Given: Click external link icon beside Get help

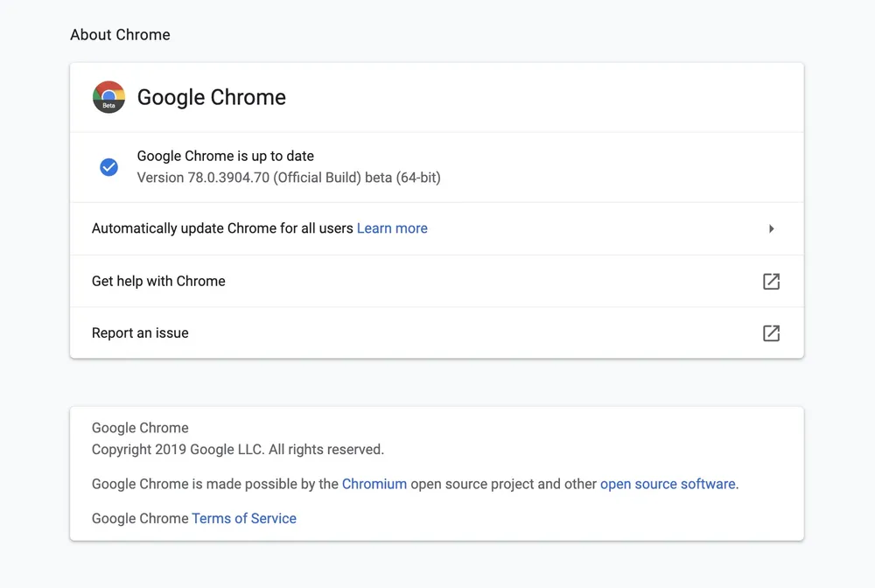Looking at the screenshot, I should [x=771, y=281].
